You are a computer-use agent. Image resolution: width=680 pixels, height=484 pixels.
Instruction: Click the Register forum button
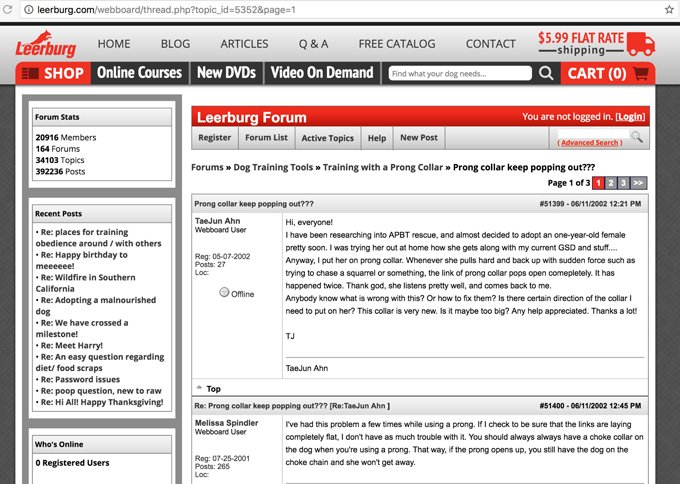215,137
